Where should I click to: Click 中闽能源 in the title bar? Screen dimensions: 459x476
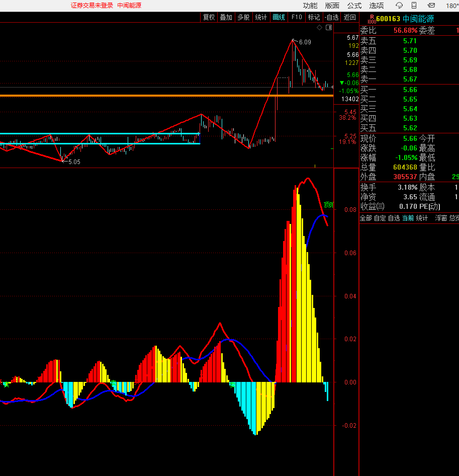(129, 6)
